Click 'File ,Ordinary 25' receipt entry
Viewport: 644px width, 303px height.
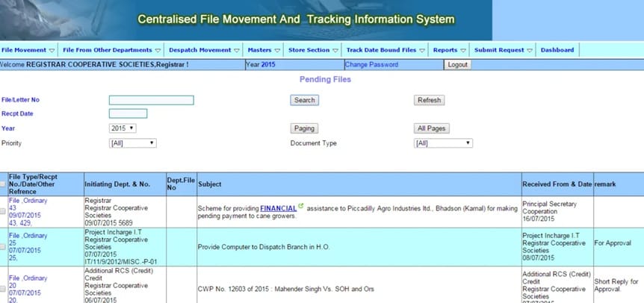(x=28, y=247)
